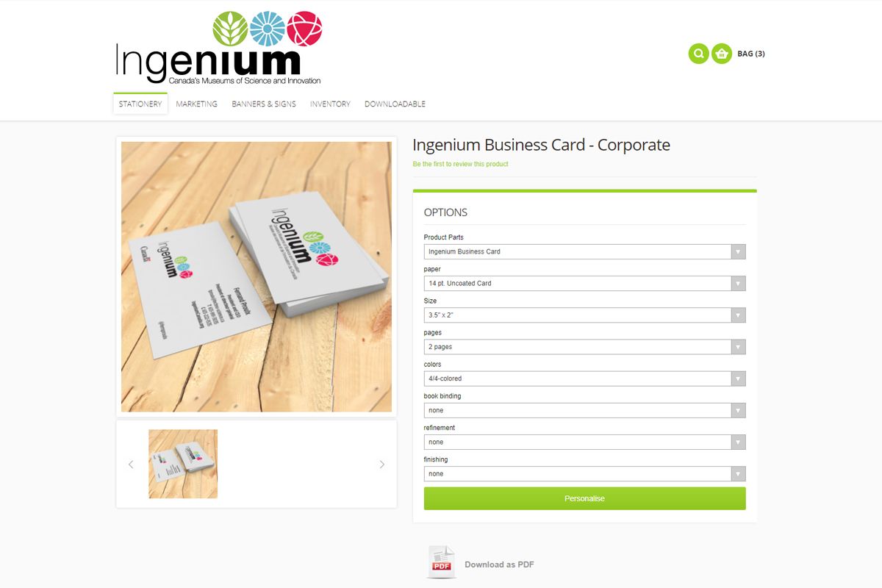Select the business card thumbnail image
882x588 pixels.
click(183, 464)
